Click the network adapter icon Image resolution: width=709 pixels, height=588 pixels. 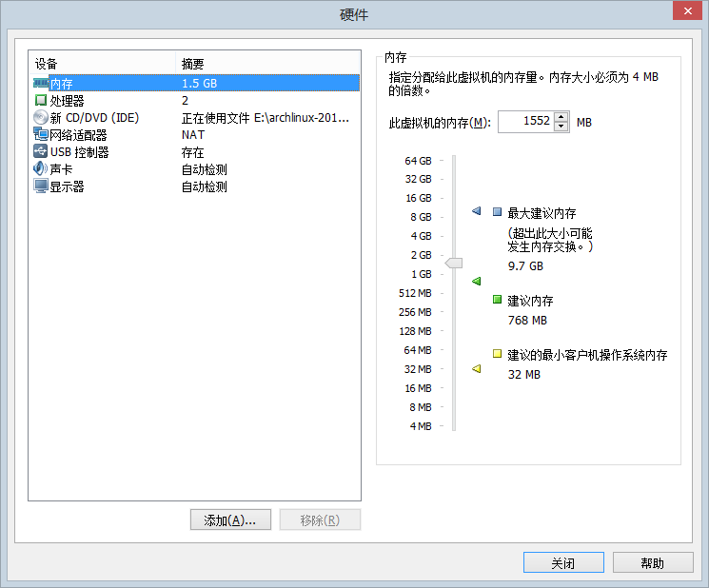41,134
